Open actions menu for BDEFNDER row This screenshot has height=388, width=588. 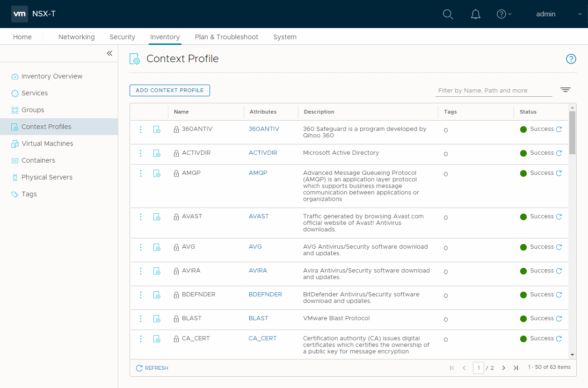point(141,295)
